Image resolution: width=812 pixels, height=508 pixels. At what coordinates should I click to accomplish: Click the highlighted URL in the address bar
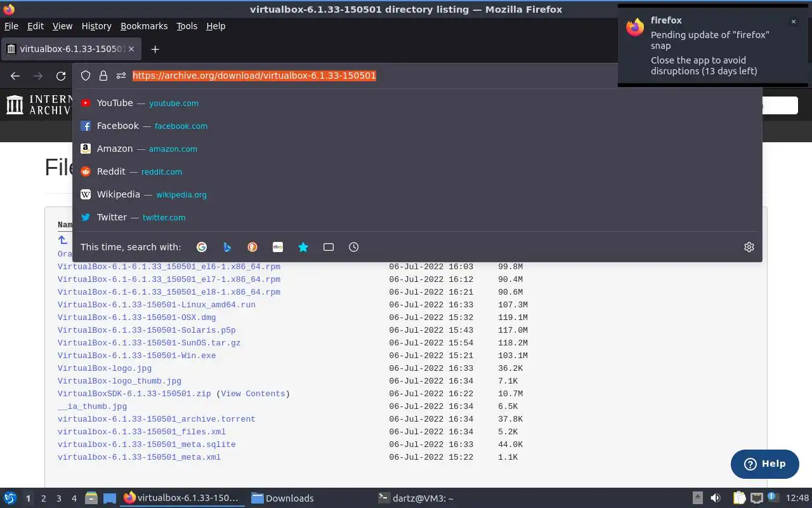coord(254,76)
